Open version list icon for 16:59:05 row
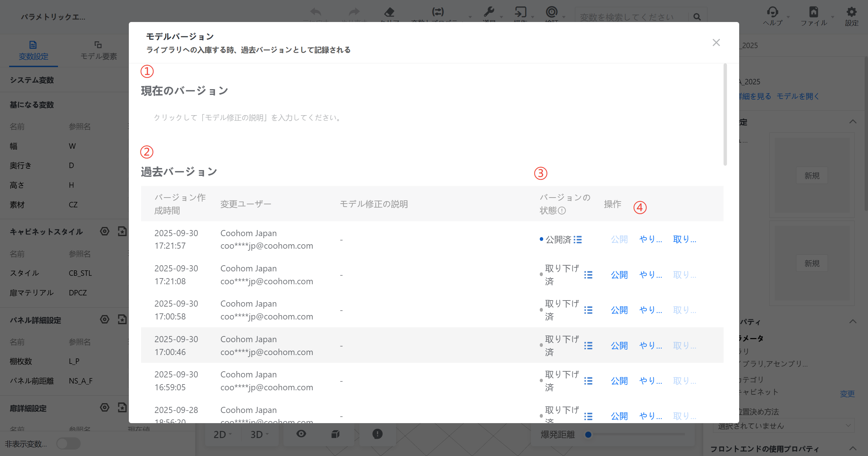Image resolution: width=868 pixels, height=456 pixels. pyautogui.click(x=588, y=381)
